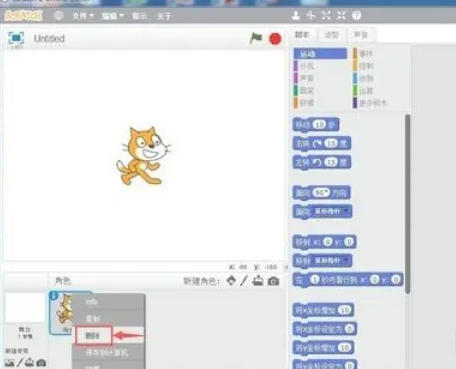
Task: Stop the project with red button
Action: click(275, 39)
